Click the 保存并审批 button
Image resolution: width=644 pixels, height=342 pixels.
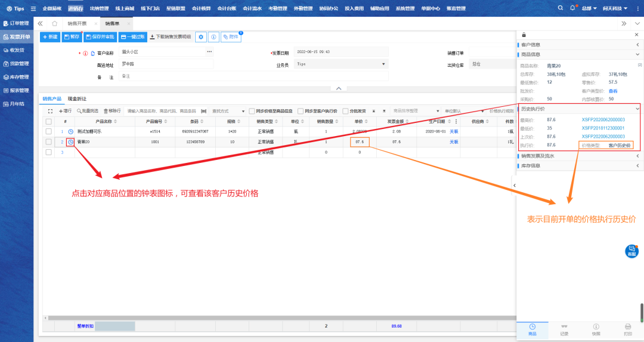tap(99, 37)
